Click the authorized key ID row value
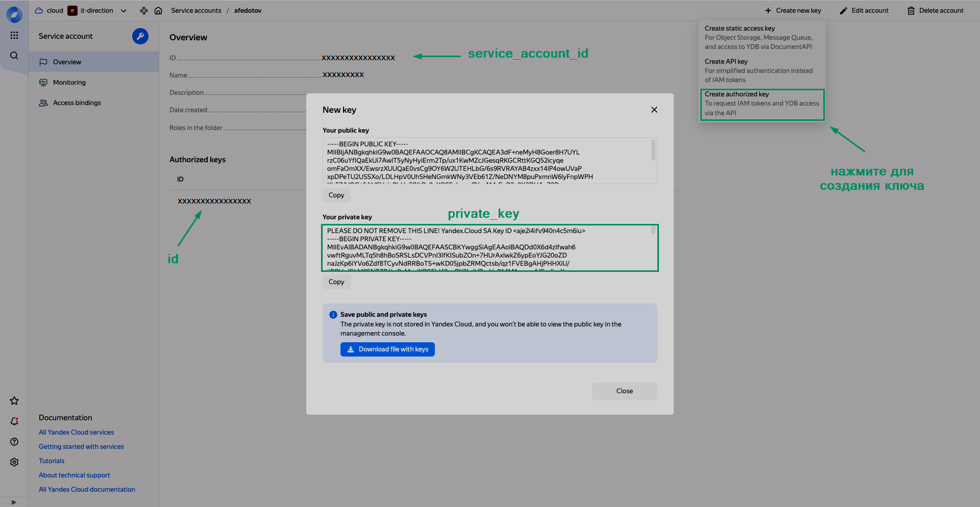The width and height of the screenshot is (980, 507). [x=214, y=201]
